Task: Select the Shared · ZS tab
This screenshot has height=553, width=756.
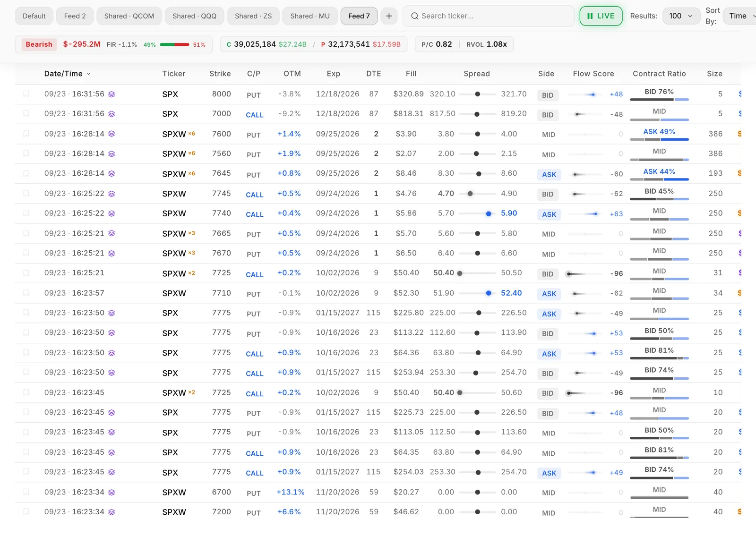Action: click(253, 16)
